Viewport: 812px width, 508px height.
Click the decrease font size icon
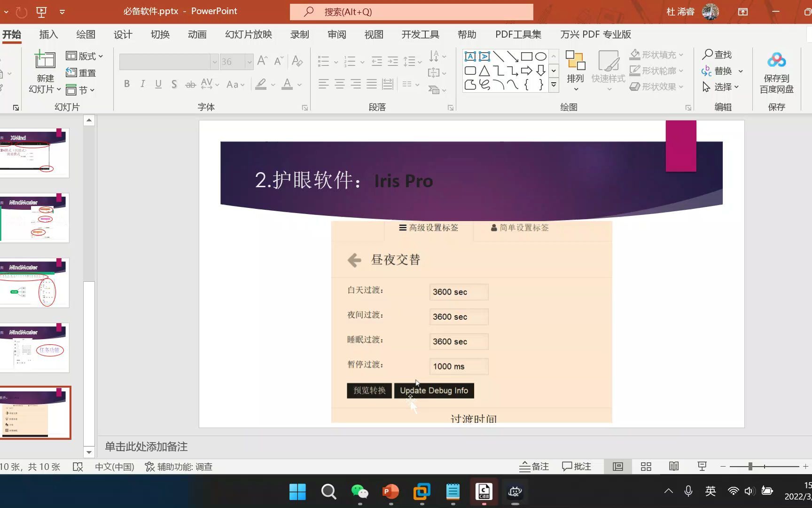click(279, 61)
